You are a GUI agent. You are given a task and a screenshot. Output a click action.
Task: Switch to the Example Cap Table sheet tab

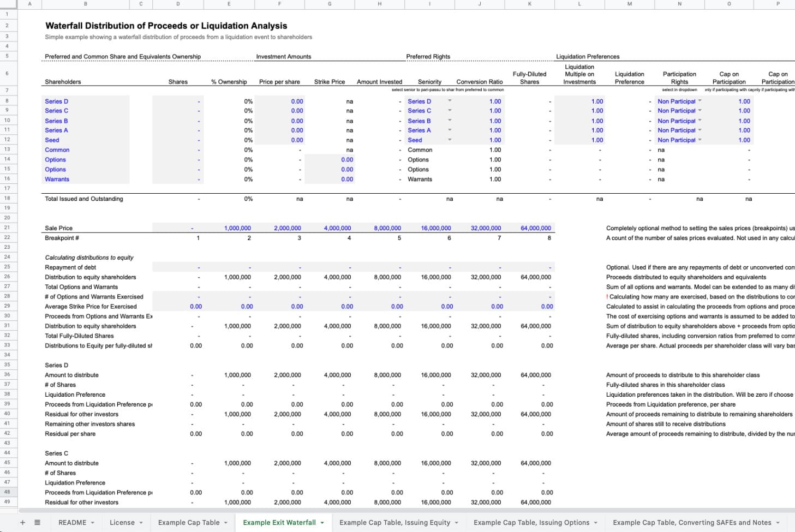(x=188, y=523)
